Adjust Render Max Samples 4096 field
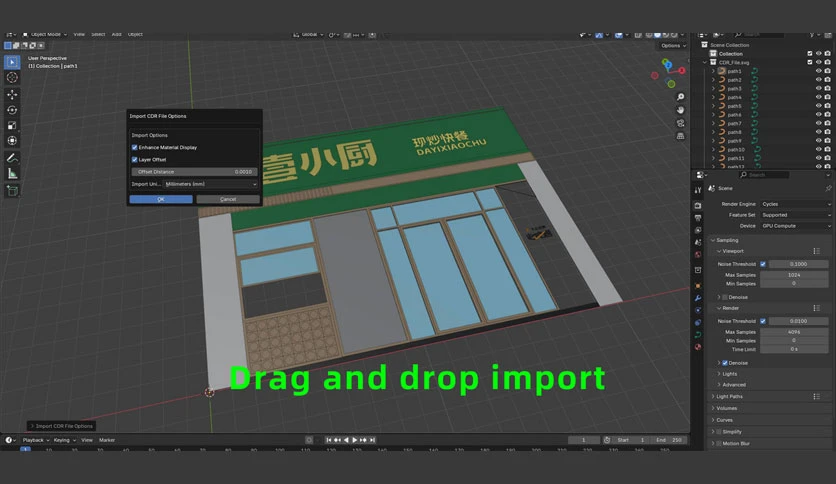 794,332
